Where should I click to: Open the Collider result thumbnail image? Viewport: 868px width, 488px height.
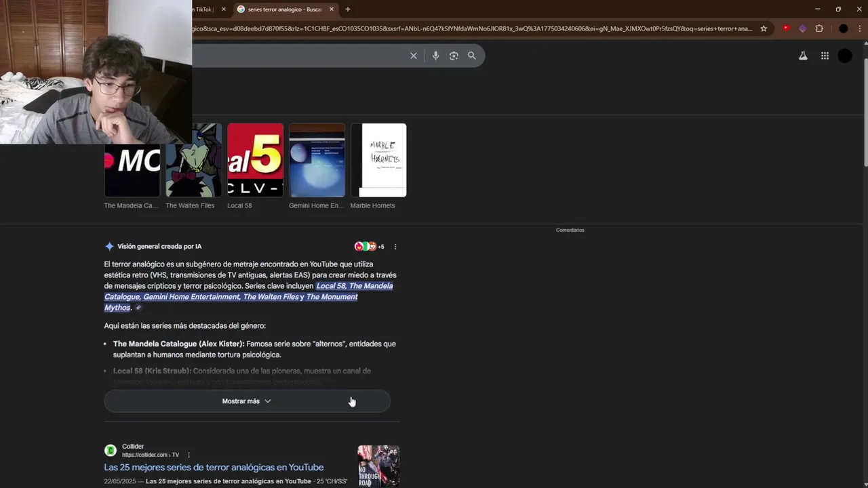(x=378, y=466)
